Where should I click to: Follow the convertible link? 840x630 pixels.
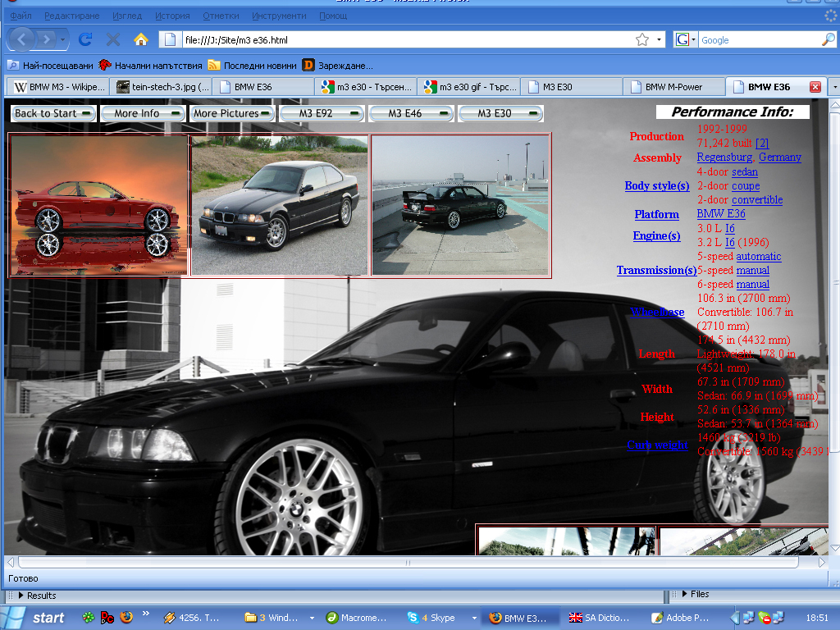(757, 199)
